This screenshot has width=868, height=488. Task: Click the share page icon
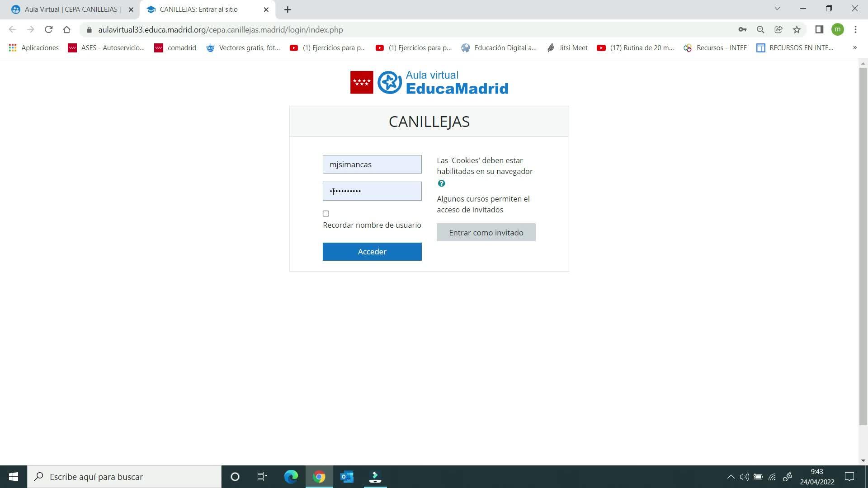coord(778,30)
